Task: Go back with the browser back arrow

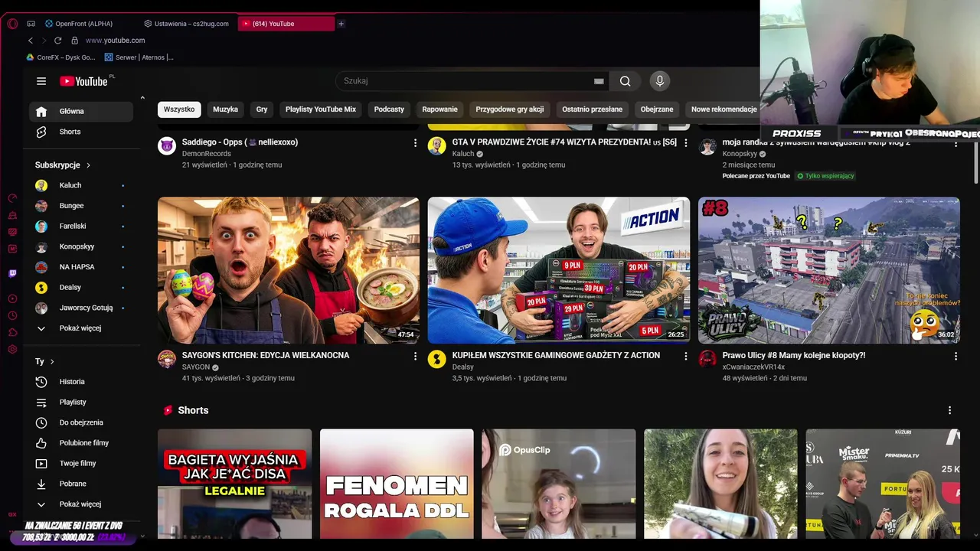Action: [31, 41]
